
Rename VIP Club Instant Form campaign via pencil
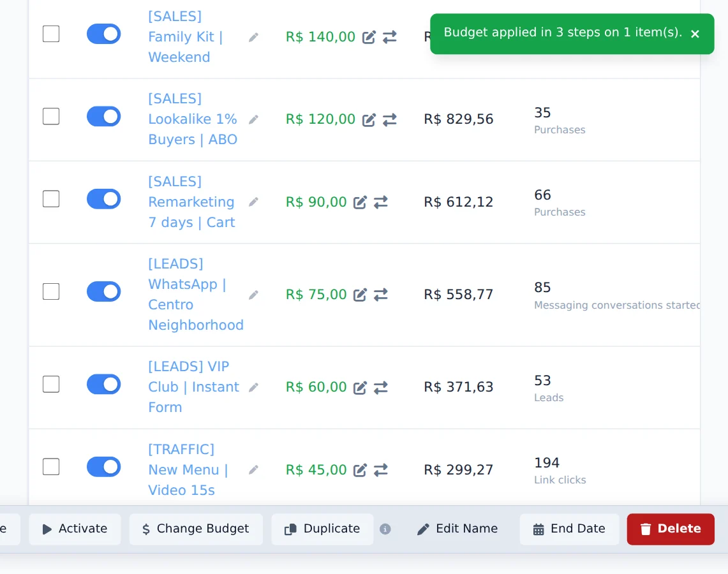[x=253, y=387]
